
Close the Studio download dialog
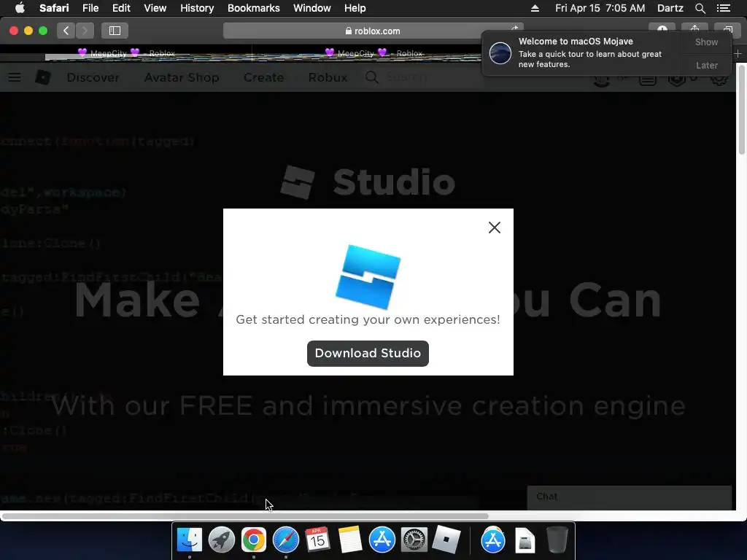495,227
